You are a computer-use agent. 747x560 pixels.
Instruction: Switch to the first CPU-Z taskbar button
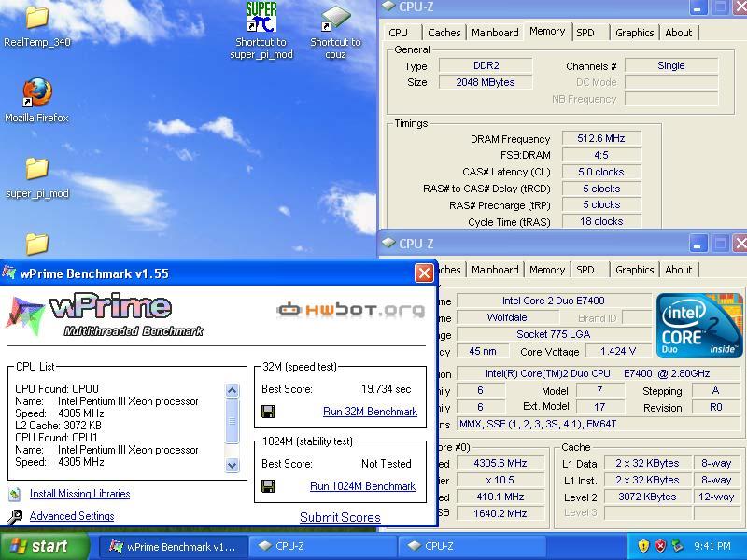click(323, 546)
